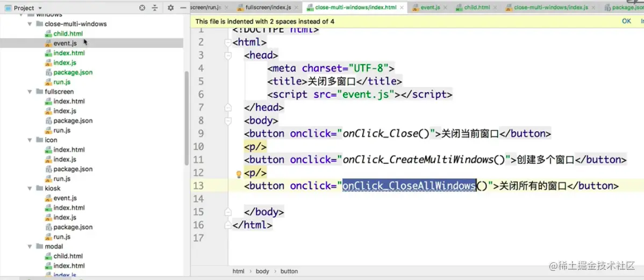Close the fullscreen/index.js tab
The width and height of the screenshot is (644, 280).
[x=297, y=8]
